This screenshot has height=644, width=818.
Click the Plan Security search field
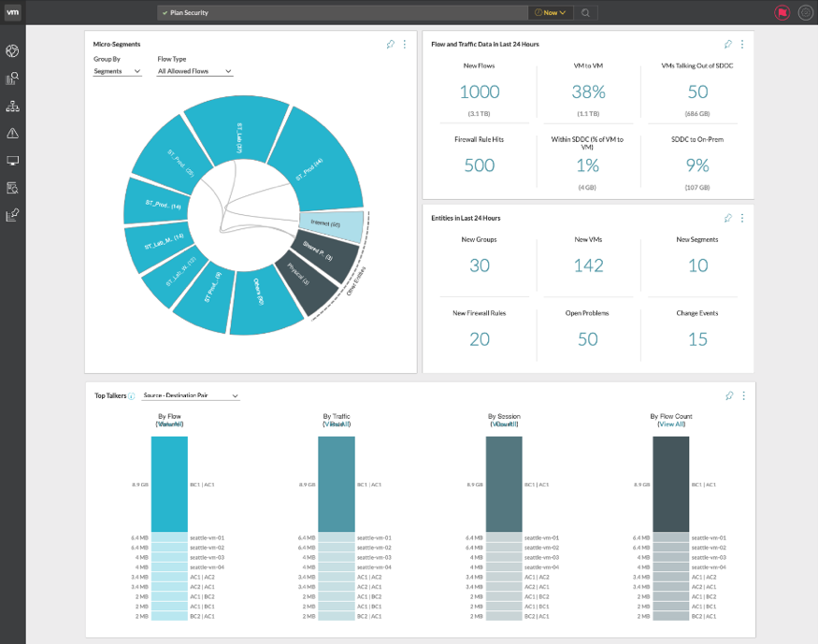click(342, 12)
